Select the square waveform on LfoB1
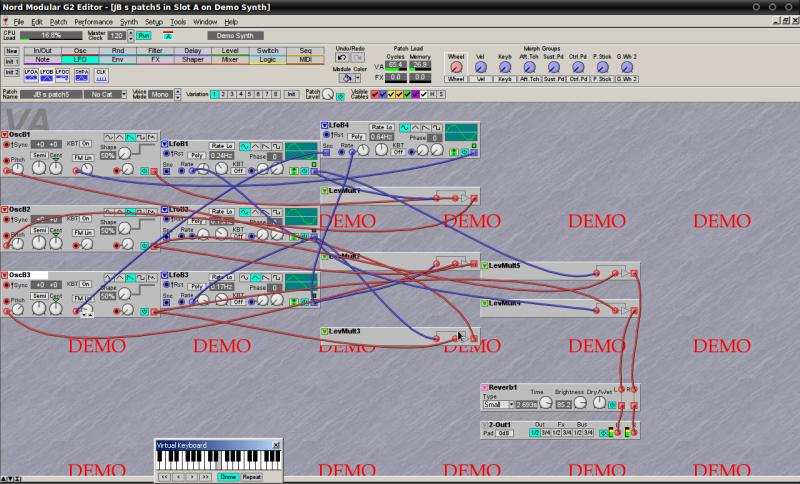Screen dimensions: 800x484 [x=277, y=147]
